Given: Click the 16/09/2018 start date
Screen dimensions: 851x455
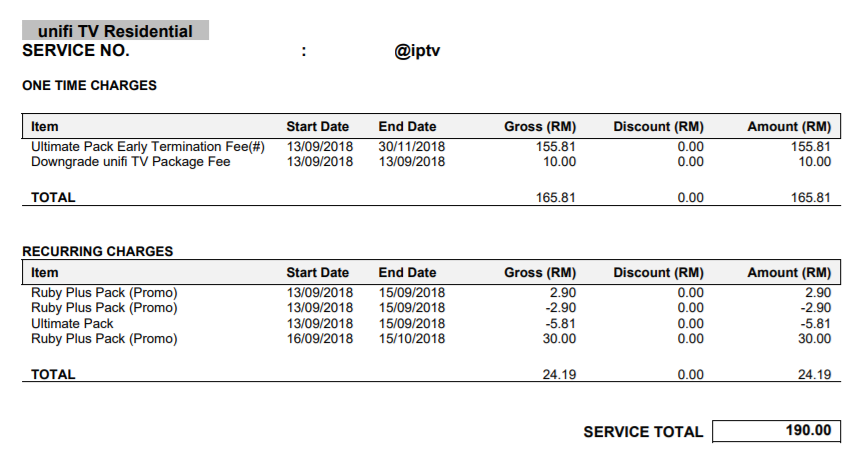Looking at the screenshot, I should pyautogui.click(x=319, y=338).
